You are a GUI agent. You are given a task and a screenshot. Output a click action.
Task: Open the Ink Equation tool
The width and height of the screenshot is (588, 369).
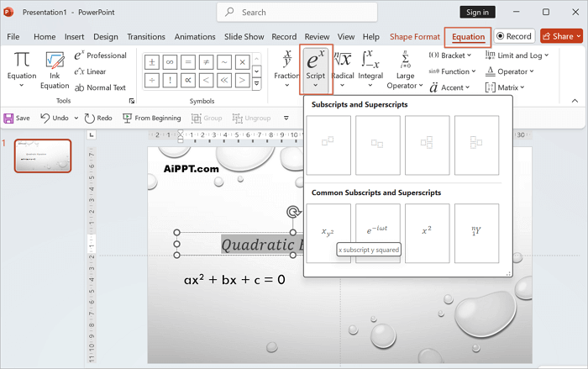pyautogui.click(x=55, y=71)
